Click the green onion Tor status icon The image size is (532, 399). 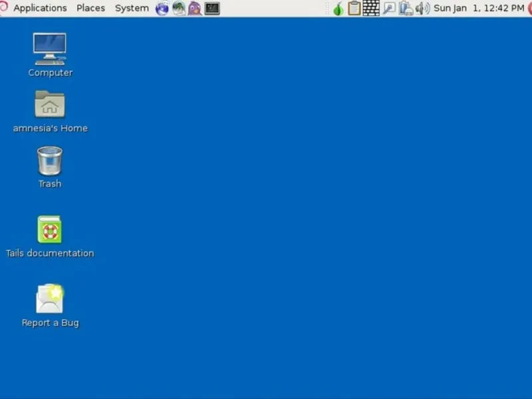click(x=338, y=9)
